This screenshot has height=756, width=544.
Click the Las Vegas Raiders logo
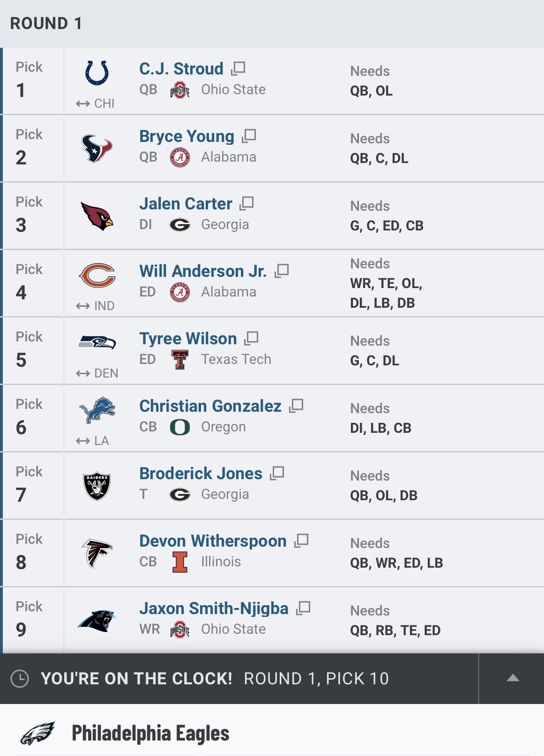[97, 485]
